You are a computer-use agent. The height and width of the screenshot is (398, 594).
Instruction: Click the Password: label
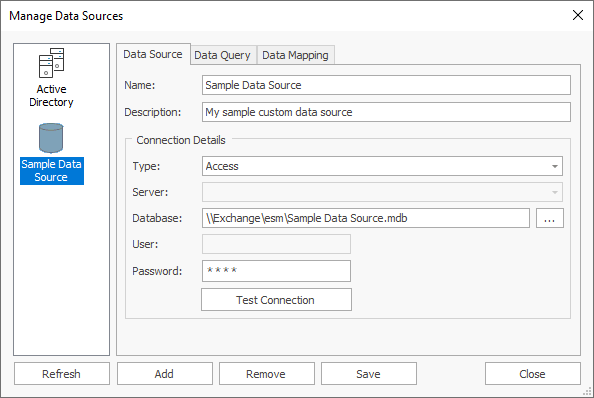click(157, 271)
